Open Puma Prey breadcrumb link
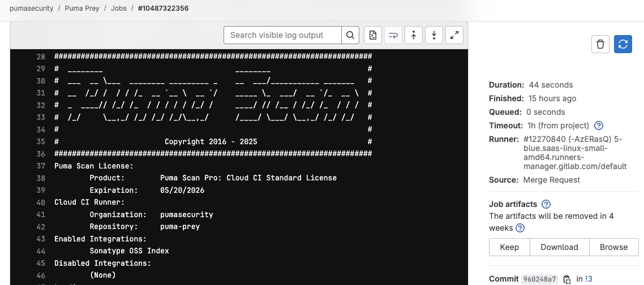The width and height of the screenshot is (644, 285). (x=82, y=8)
